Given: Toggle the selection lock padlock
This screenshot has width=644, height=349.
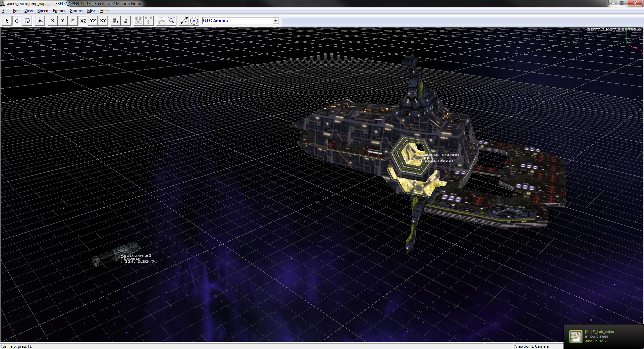Looking at the screenshot, I should coord(126,21).
